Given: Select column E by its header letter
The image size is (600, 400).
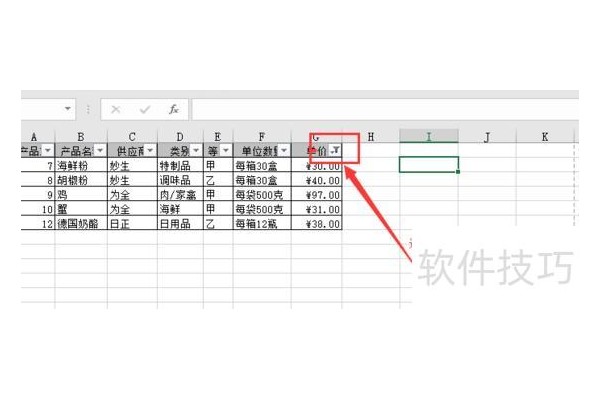Looking at the screenshot, I should click(218, 137).
